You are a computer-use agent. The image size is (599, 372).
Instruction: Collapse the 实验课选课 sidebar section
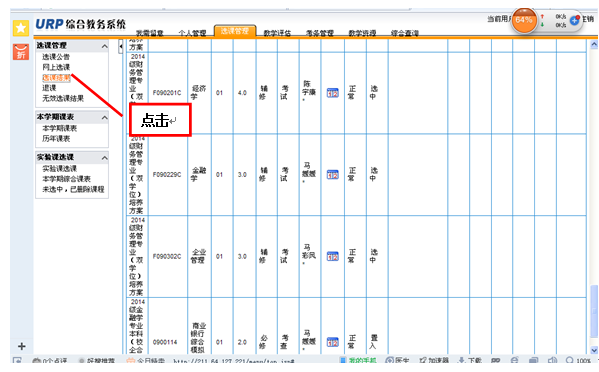[x=104, y=158]
